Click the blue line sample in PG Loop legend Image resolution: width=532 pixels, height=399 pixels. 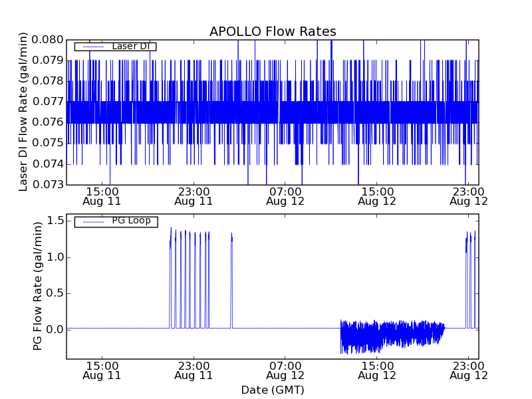coord(92,221)
